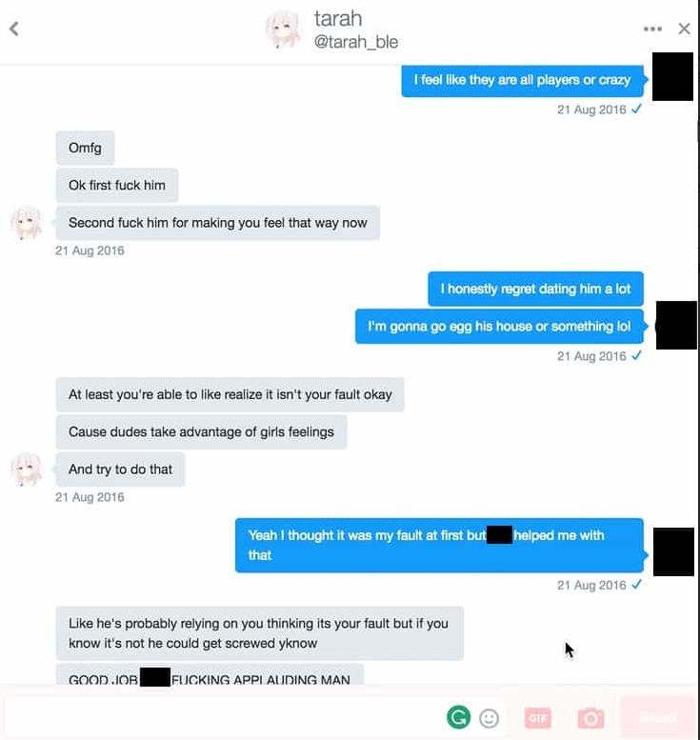Go back with the left chevron arrow
This screenshot has width=700, height=740.
click(x=14, y=29)
